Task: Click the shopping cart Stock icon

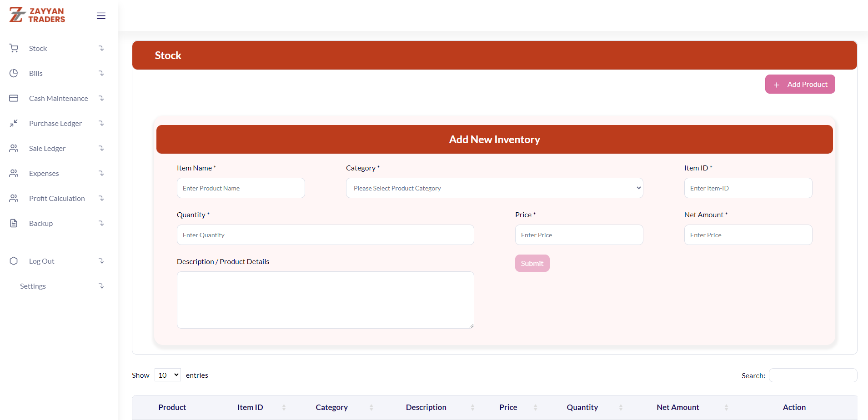Action: [14, 48]
